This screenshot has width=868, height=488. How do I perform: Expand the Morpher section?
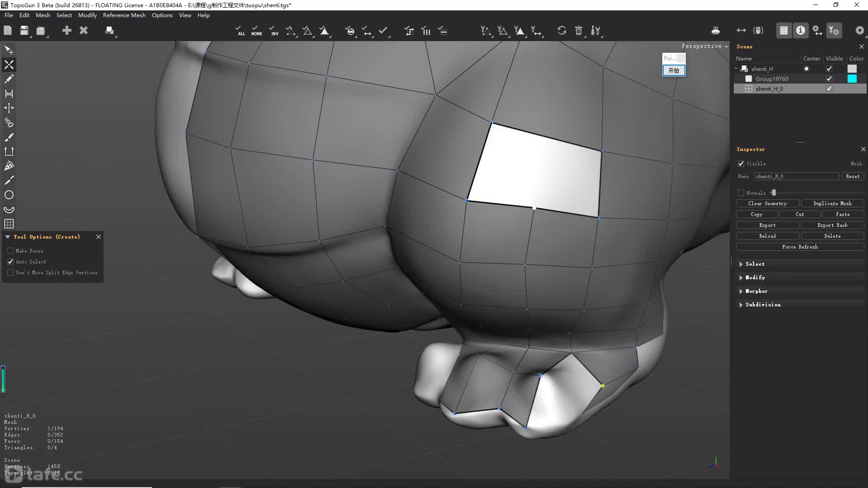(741, 291)
